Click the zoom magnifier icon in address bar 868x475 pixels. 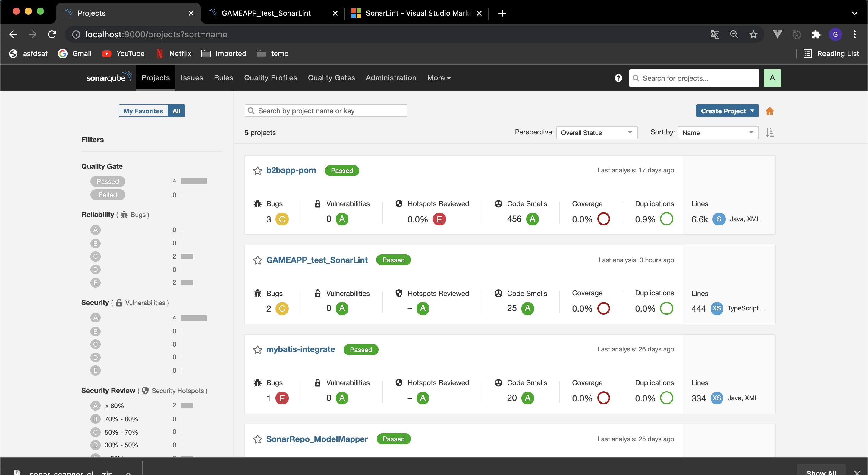[734, 34]
